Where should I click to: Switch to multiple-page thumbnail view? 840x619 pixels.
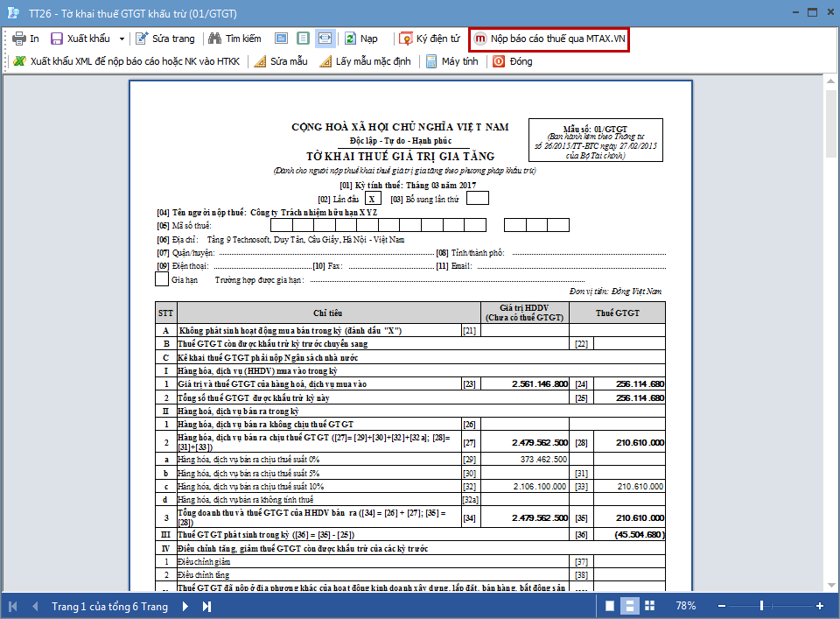[x=648, y=606]
